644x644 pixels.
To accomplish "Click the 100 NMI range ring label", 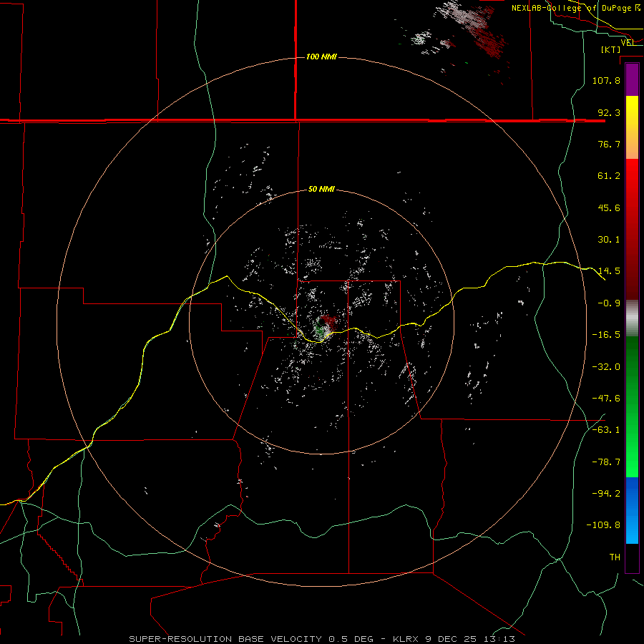I will (x=321, y=57).
